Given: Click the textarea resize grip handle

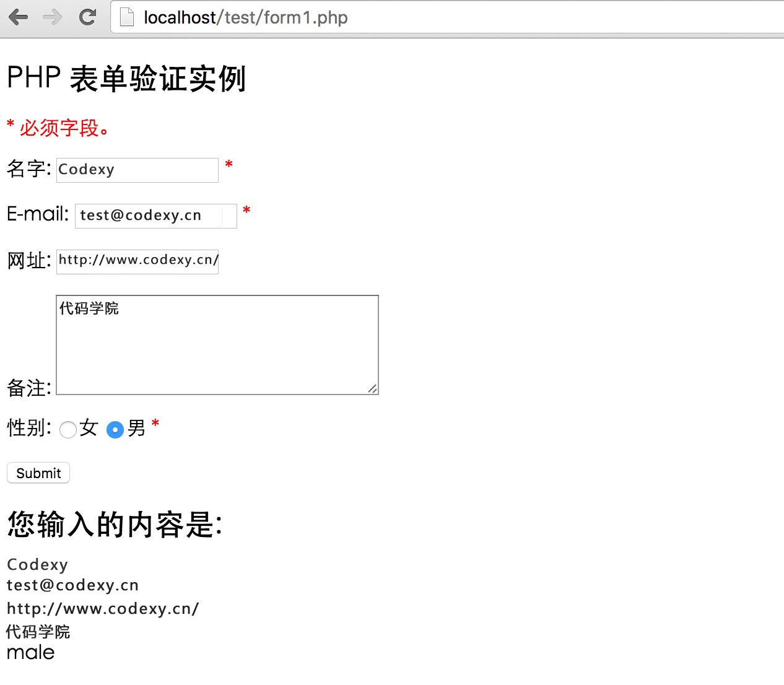Looking at the screenshot, I should click(372, 388).
